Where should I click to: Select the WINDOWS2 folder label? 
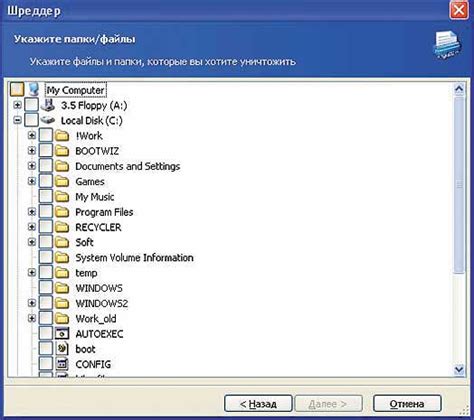coord(102,303)
